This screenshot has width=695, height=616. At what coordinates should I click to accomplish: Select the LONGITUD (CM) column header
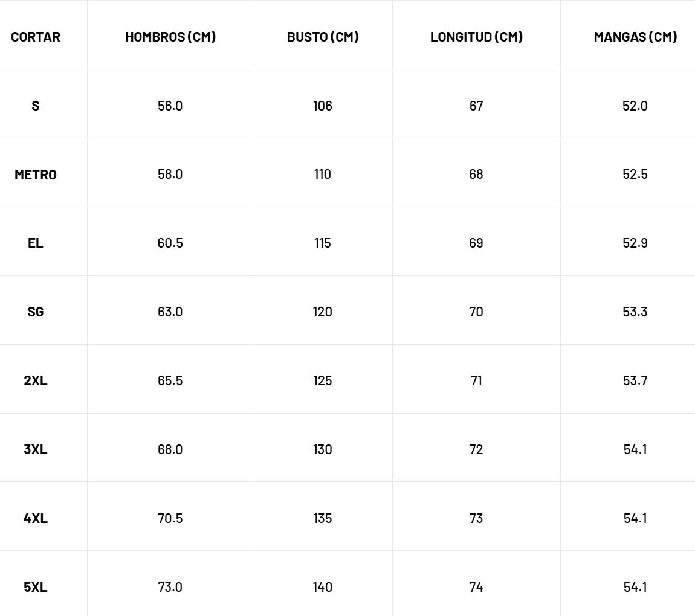(x=476, y=37)
